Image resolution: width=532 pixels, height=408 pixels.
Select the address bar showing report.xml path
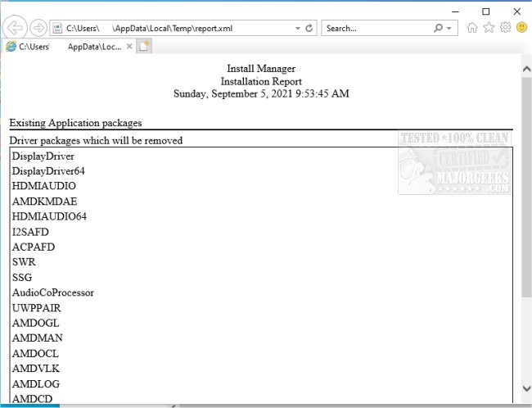[183, 28]
